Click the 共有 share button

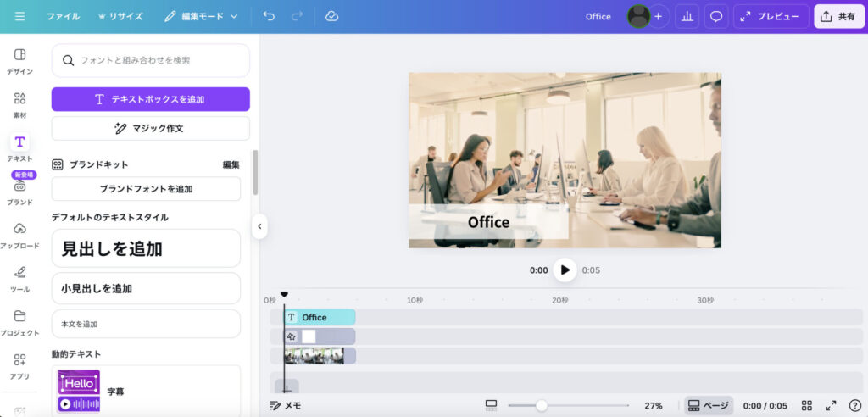[x=838, y=16]
